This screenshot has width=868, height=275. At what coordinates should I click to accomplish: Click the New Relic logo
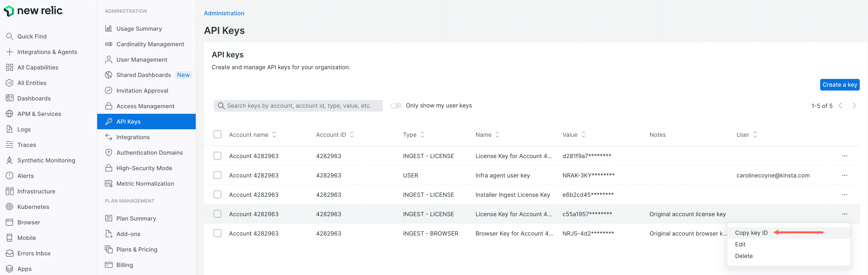[33, 10]
